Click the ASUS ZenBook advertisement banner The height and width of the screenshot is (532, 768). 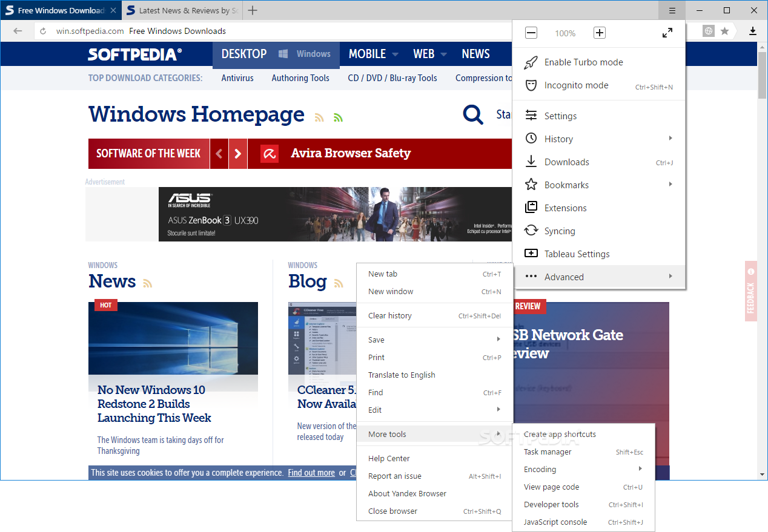(x=335, y=214)
